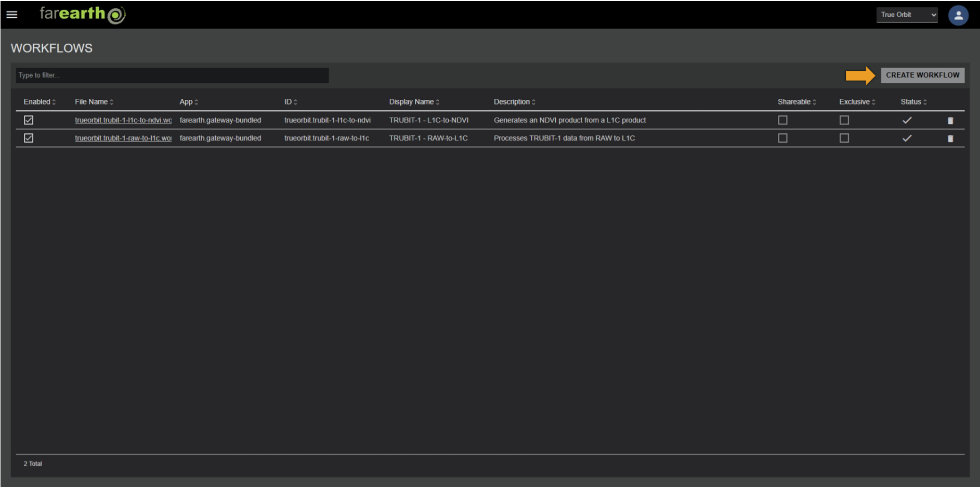980x488 pixels.
Task: Click status checkmark of RAW-to-L1C row
Action: [x=907, y=138]
